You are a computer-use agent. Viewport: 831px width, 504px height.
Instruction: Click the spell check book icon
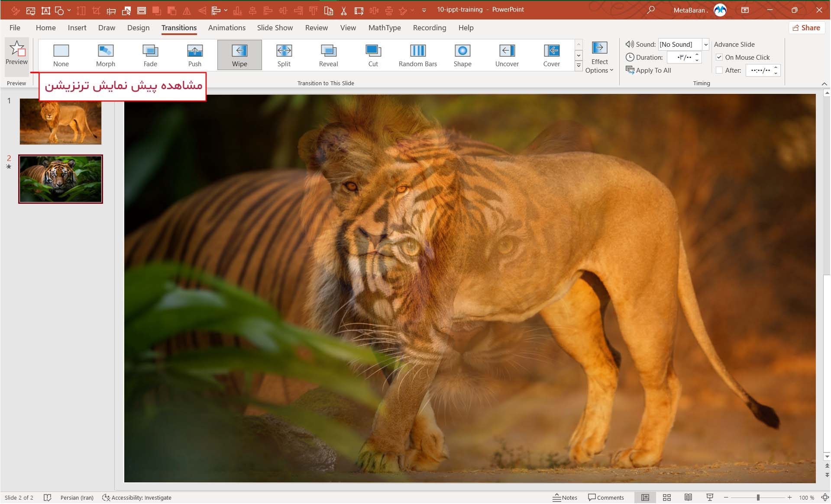pyautogui.click(x=48, y=498)
